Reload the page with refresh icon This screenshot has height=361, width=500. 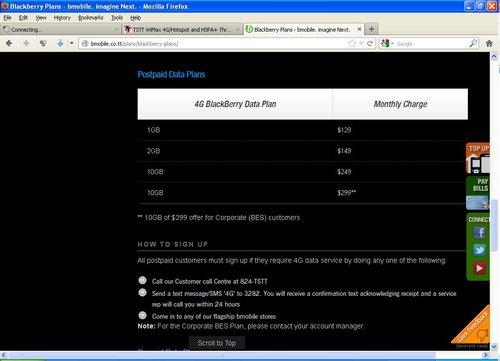coord(370,43)
